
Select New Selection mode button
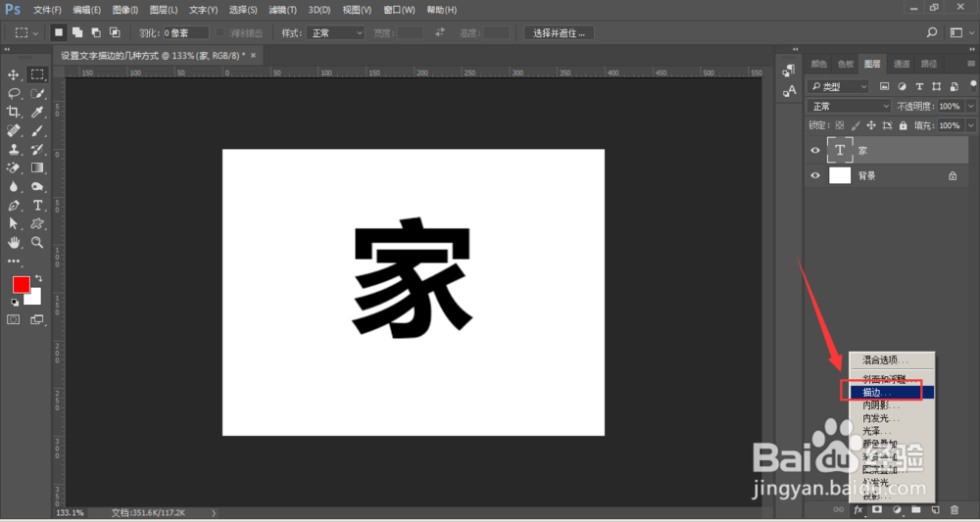point(59,32)
